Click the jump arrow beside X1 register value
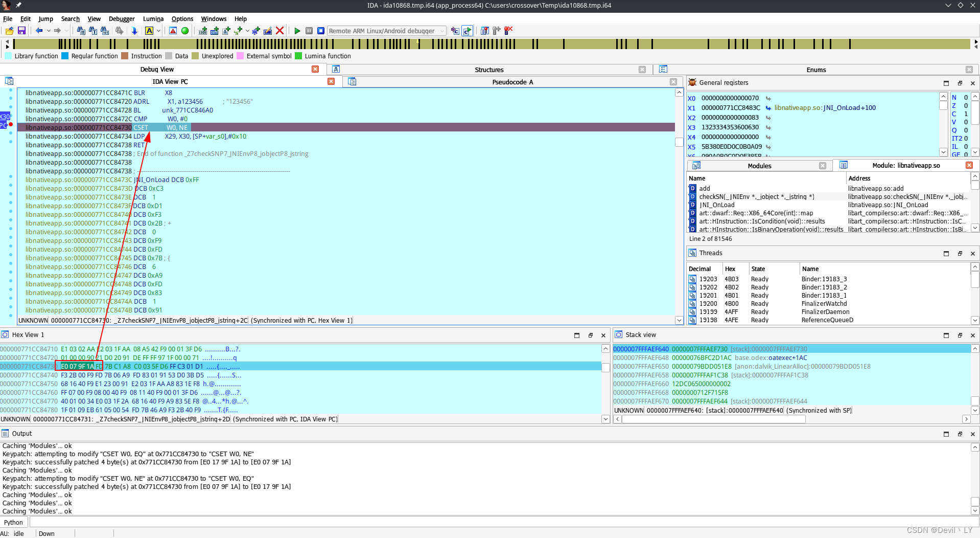This screenshot has width=980, height=538. click(x=768, y=108)
